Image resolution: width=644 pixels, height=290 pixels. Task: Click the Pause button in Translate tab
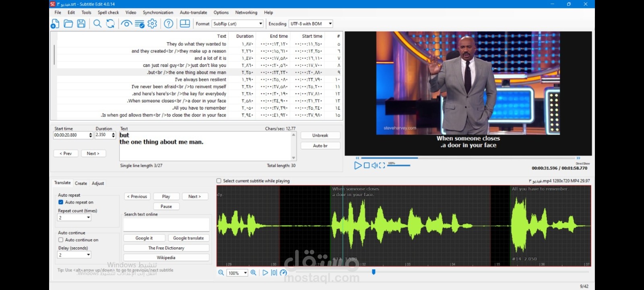click(x=166, y=206)
